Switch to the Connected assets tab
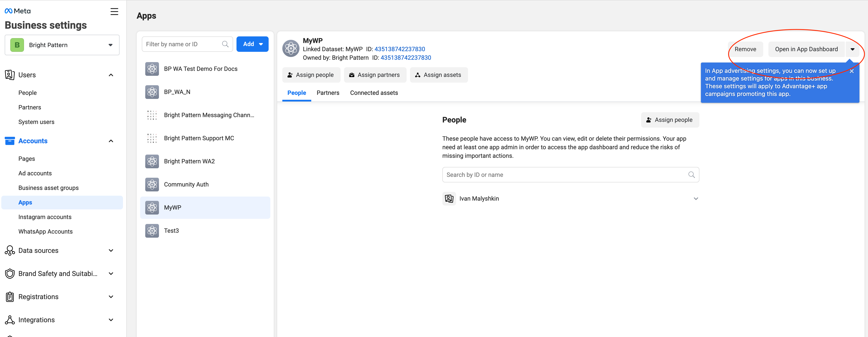 (374, 92)
